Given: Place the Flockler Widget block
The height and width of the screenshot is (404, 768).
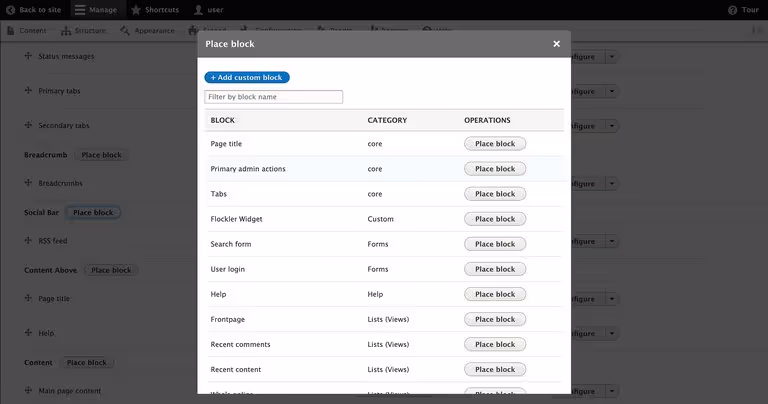Looking at the screenshot, I should tap(495, 219).
